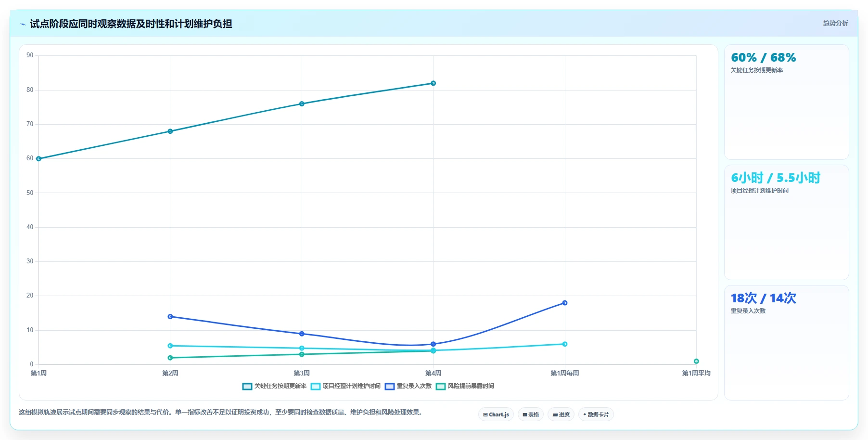Click the 90 y-axis tick label

tap(30, 55)
